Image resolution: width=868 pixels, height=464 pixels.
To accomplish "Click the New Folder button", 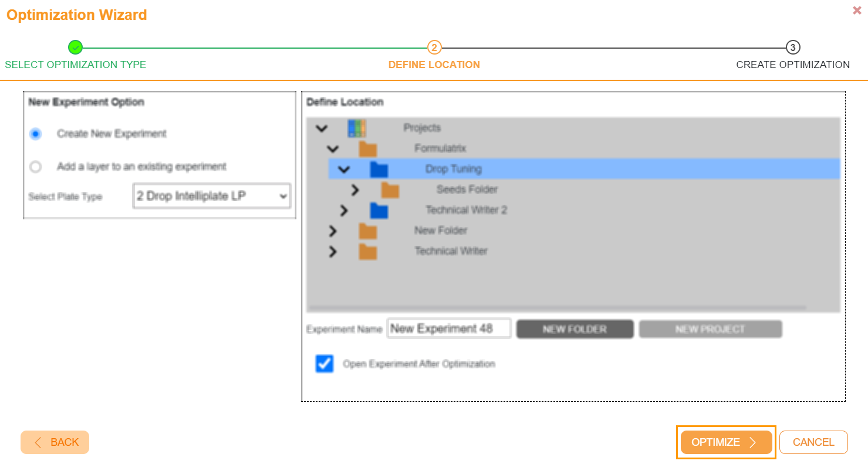I will tap(575, 329).
